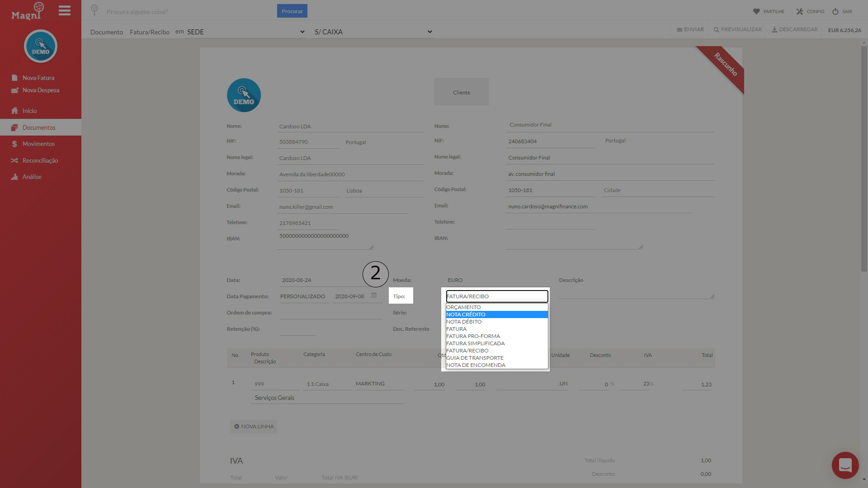
Task: Choose NOTA DÉBITO option
Action: tap(497, 322)
